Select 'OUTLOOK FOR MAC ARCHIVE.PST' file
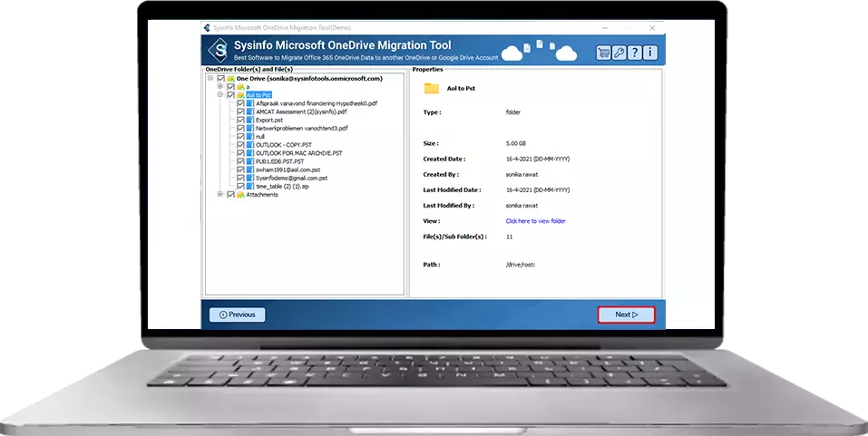 (299, 153)
